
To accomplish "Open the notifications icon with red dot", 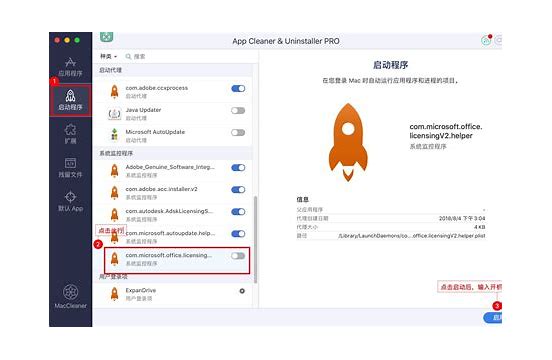I will 487,40.
